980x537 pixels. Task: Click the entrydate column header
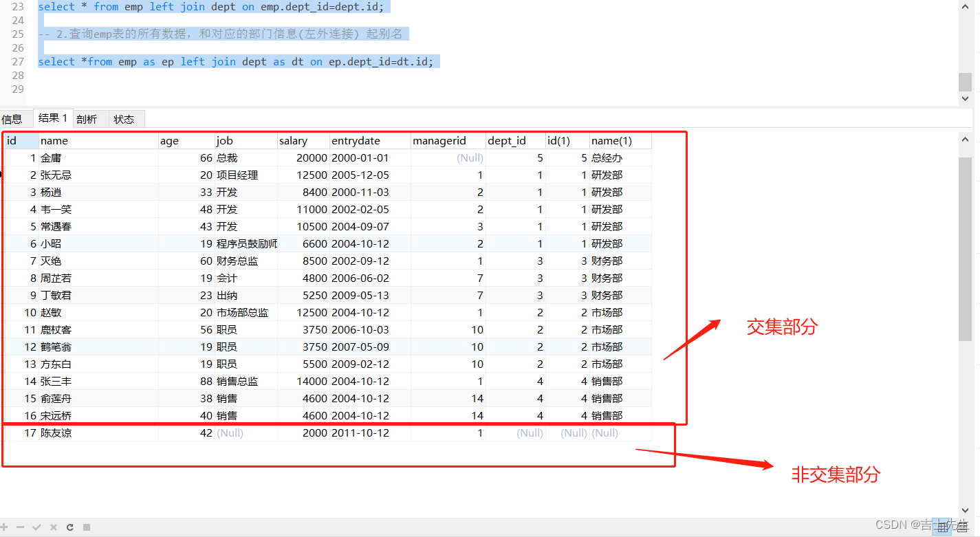click(x=371, y=140)
